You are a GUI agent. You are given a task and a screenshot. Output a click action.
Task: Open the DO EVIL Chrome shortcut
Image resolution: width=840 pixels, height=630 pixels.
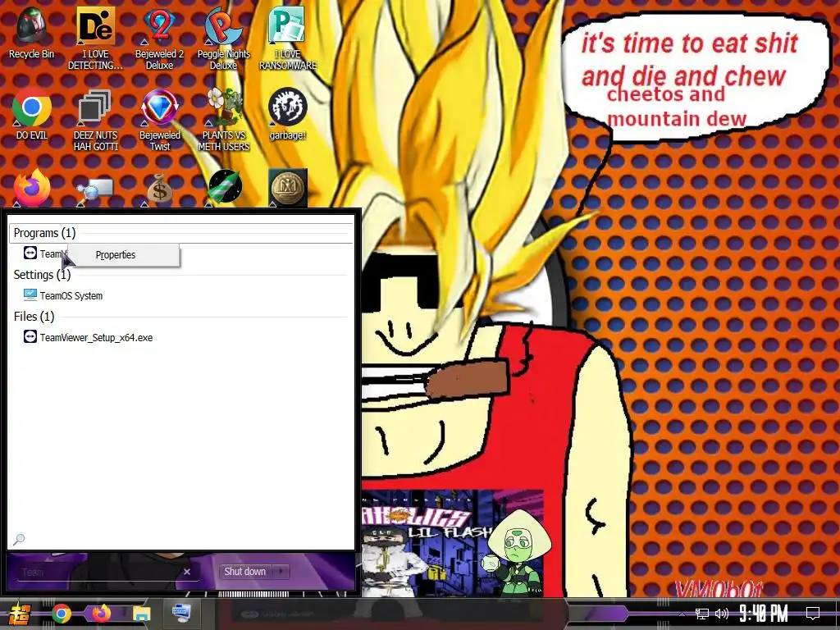pos(32,113)
